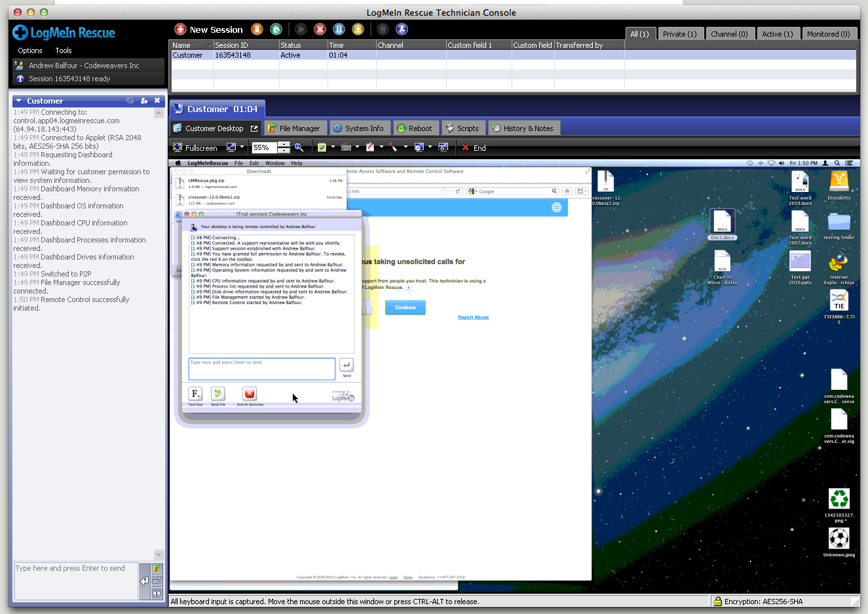Screen dimensions: 868x614
Task: Click the screenshot capture camera icon
Action: [443, 147]
